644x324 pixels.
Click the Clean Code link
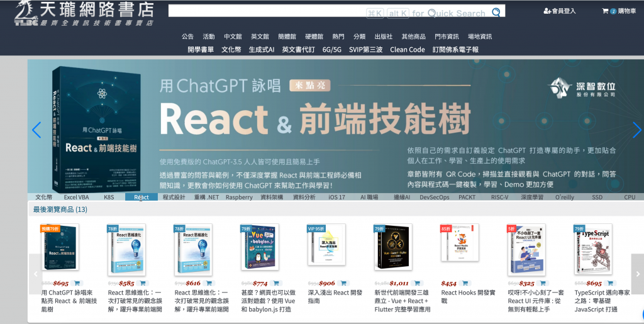click(x=408, y=49)
